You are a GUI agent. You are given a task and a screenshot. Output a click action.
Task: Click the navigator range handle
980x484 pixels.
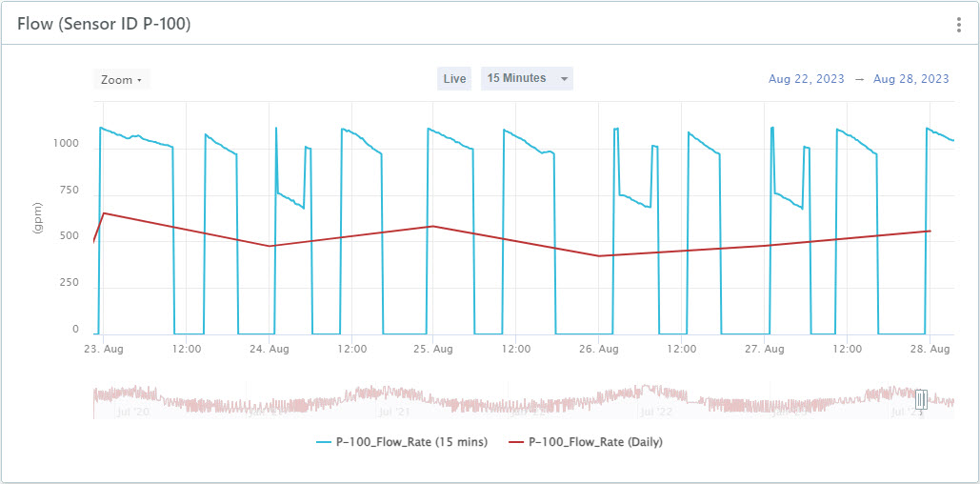click(x=921, y=398)
